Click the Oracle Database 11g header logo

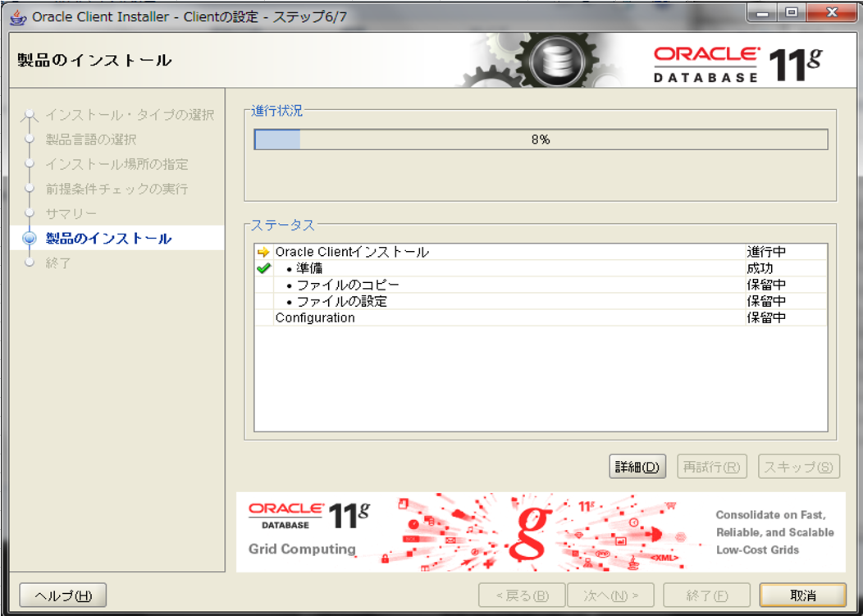coord(737,65)
